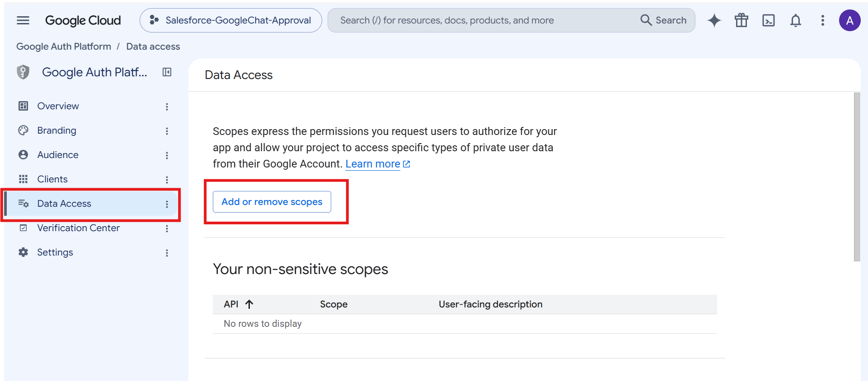Image resolution: width=868 pixels, height=381 pixels.
Task: Click the Google Auth Platform shield icon
Action: (x=23, y=72)
